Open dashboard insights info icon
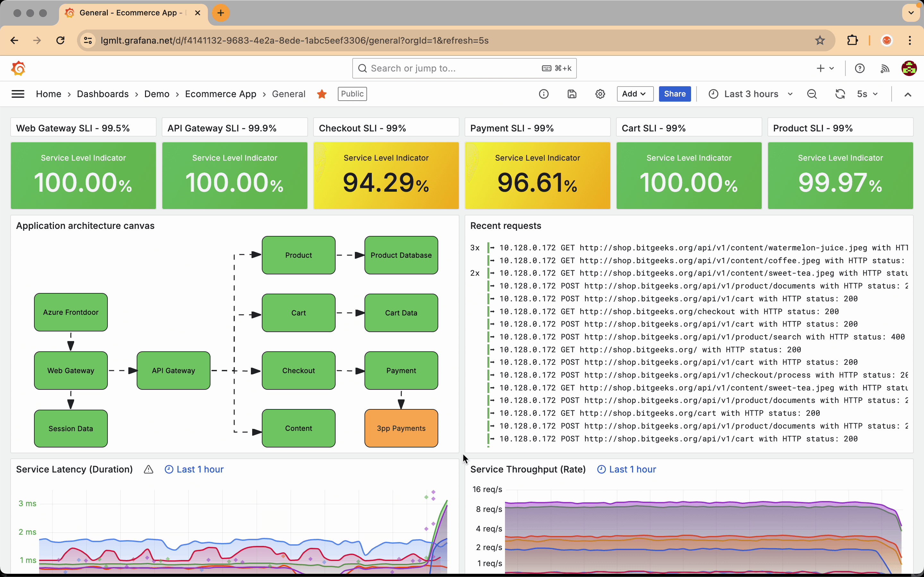 coord(543,94)
